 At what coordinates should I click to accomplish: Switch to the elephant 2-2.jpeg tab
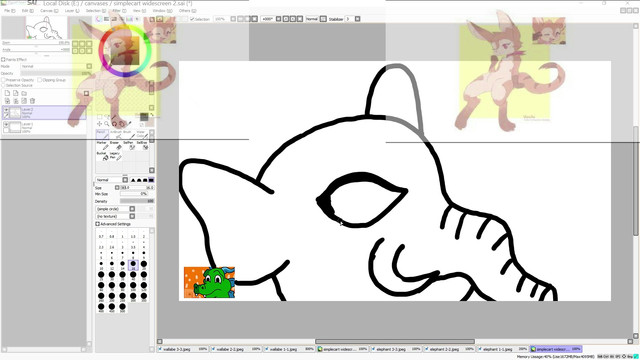click(449, 349)
